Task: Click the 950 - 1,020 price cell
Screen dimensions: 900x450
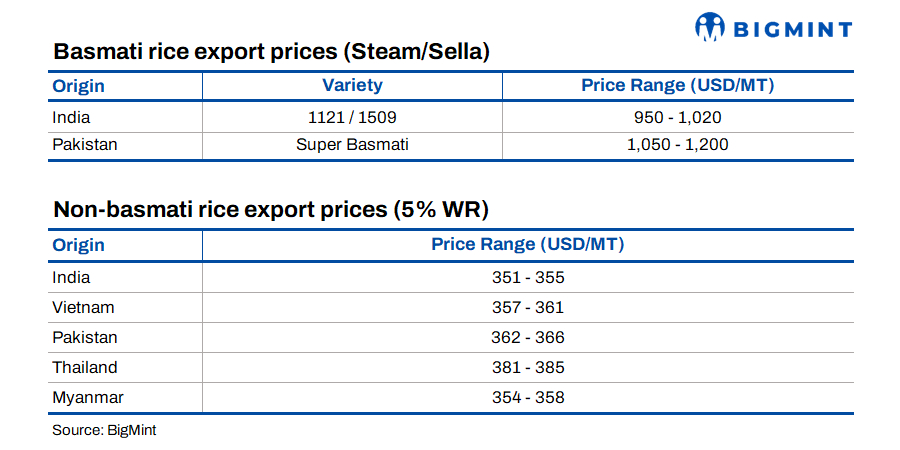Action: pos(677,117)
